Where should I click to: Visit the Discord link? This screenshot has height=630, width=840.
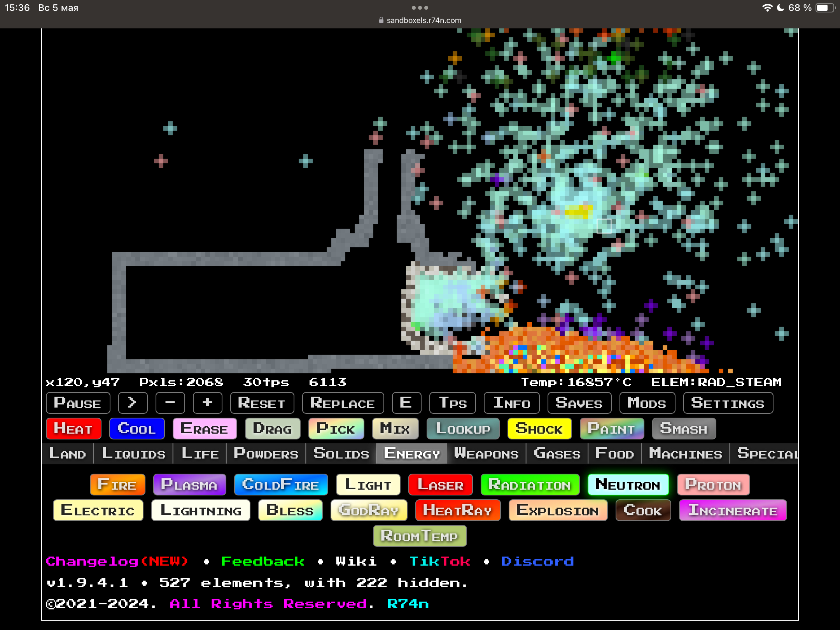tap(537, 561)
